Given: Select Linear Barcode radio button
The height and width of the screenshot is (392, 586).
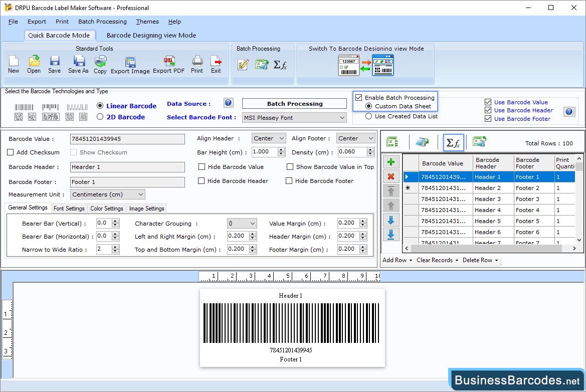Looking at the screenshot, I should pyautogui.click(x=100, y=106).
